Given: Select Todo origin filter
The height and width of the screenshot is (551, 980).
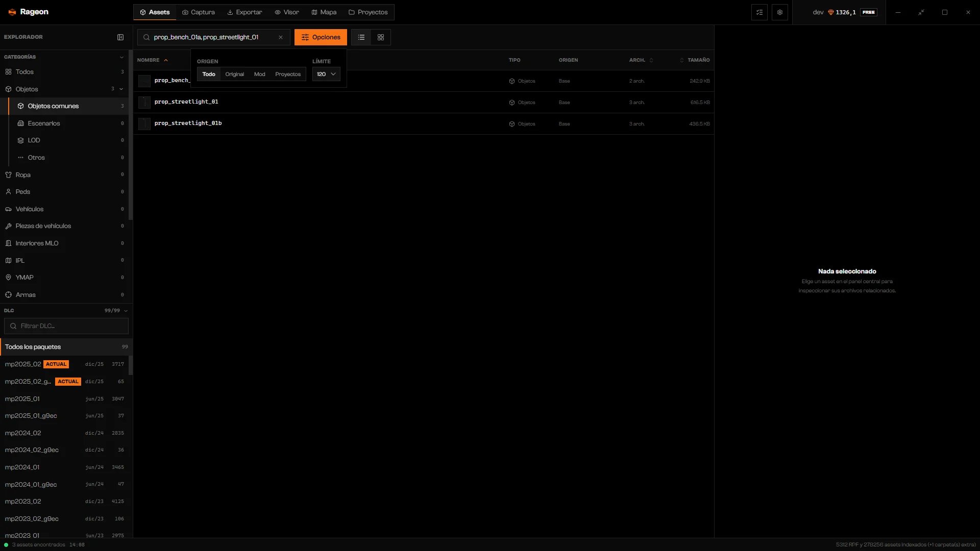Looking at the screenshot, I should coord(209,74).
